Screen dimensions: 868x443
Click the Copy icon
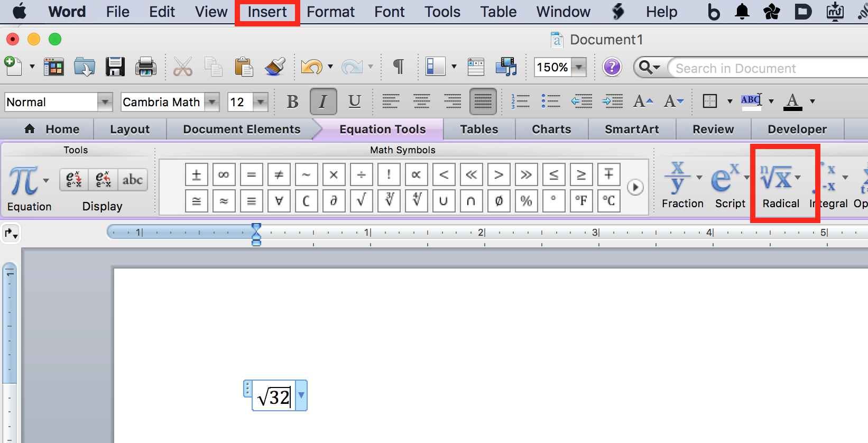pyautogui.click(x=214, y=67)
